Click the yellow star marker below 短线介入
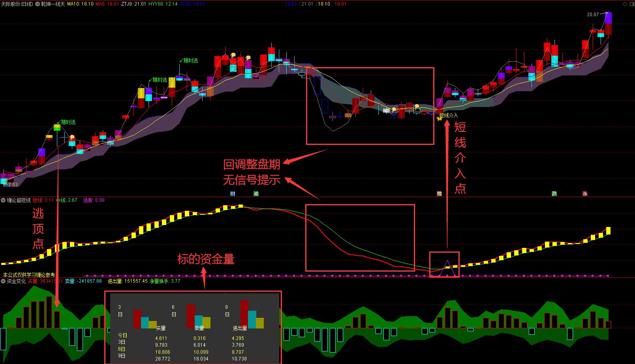Screen dimensions: 635x364 [440, 118]
